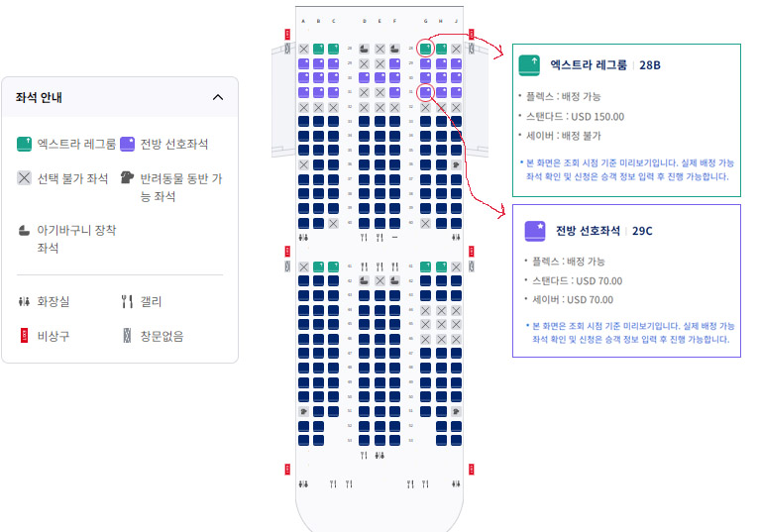Select pet-friendly seat 36J by the window
This screenshot has width=758, height=532.
tap(456, 164)
